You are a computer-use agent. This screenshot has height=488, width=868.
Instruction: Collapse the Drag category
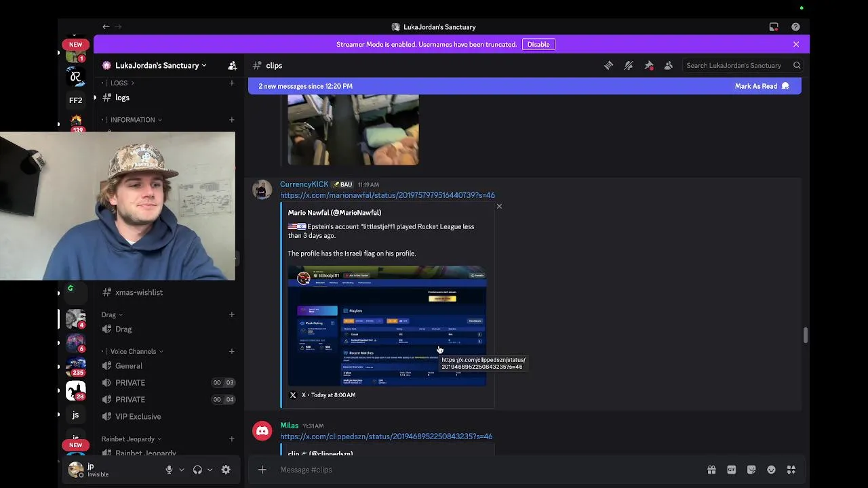[x=112, y=314]
